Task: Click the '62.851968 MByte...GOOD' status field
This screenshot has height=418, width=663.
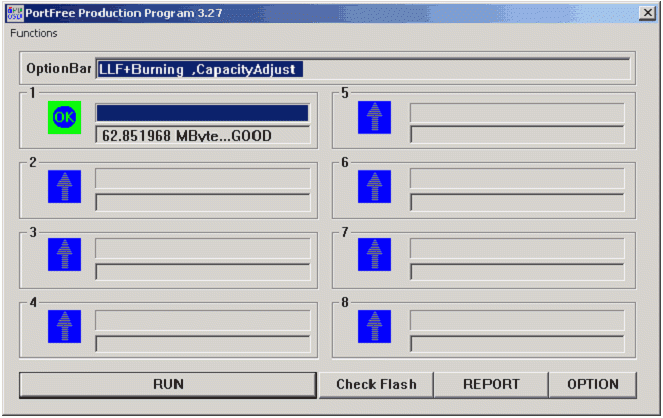Action: [x=203, y=135]
